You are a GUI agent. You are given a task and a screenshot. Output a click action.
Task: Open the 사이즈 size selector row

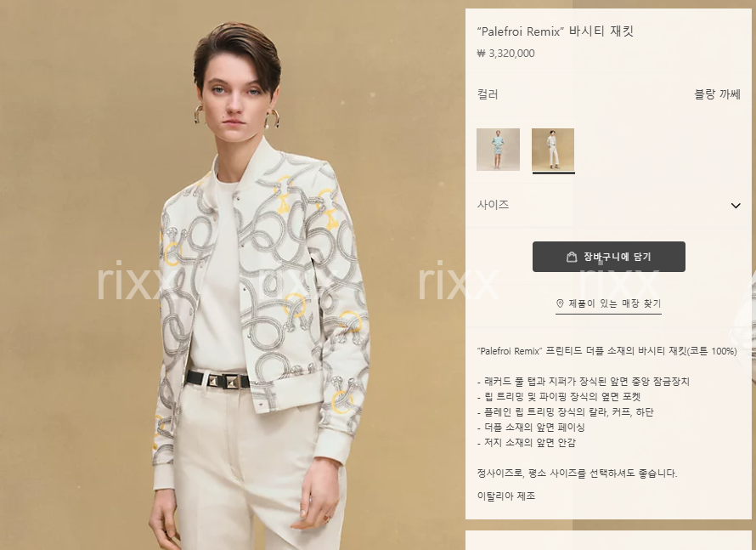tap(608, 205)
